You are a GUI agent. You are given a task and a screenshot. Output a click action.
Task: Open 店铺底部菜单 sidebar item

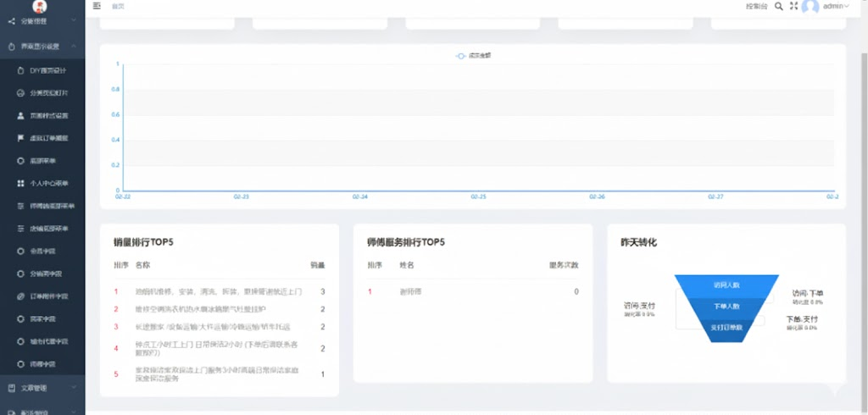(x=42, y=228)
